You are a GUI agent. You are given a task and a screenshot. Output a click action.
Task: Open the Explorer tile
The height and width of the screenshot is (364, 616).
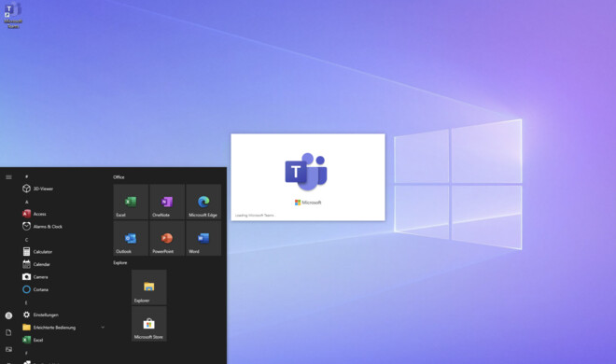(x=149, y=287)
